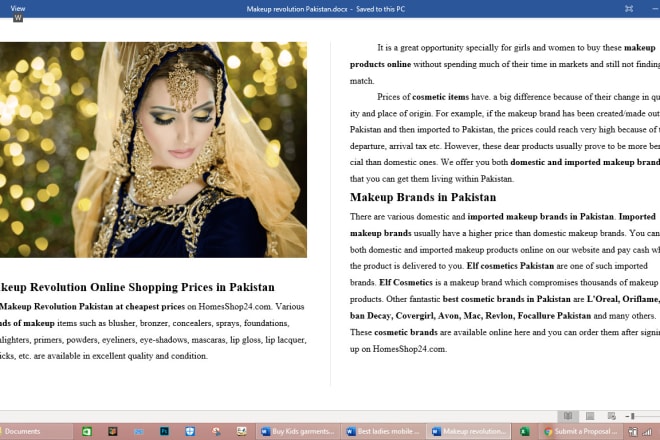Adjust the zoom slider handle
The image size is (660, 440).
point(633,416)
